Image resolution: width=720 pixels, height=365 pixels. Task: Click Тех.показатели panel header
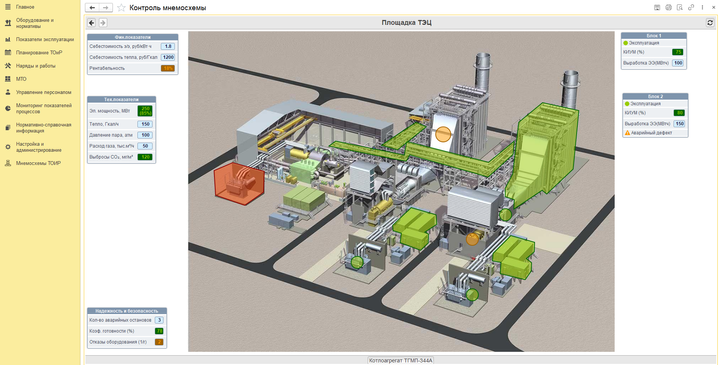pos(121,99)
